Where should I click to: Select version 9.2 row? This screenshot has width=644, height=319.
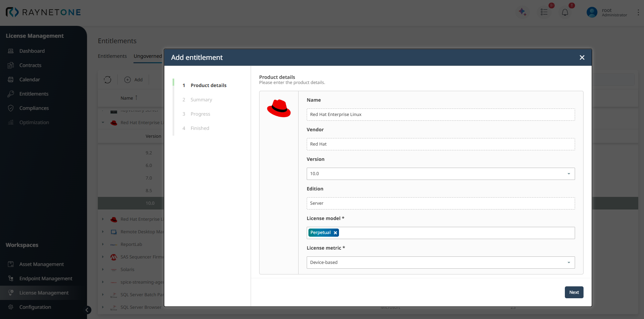[x=149, y=153]
